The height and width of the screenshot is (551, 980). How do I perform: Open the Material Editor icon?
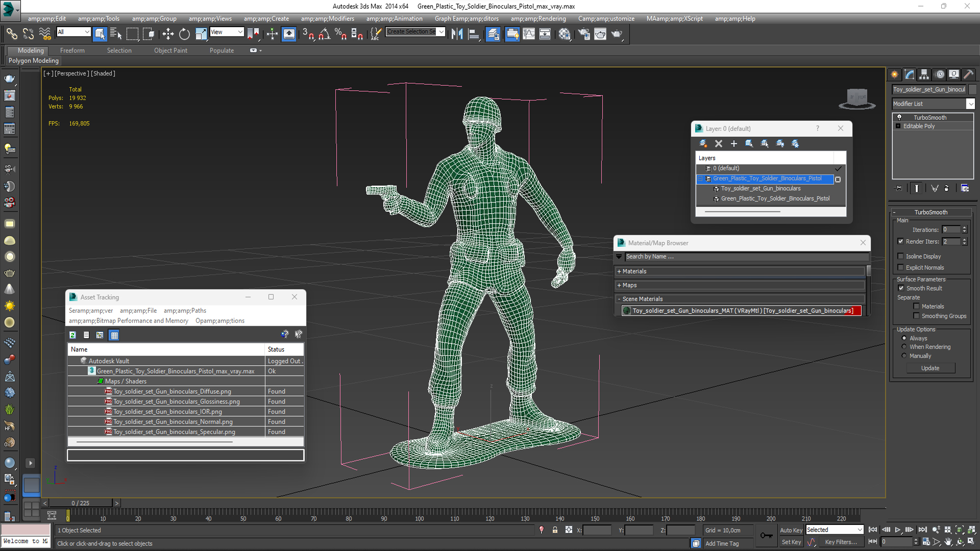pyautogui.click(x=564, y=34)
